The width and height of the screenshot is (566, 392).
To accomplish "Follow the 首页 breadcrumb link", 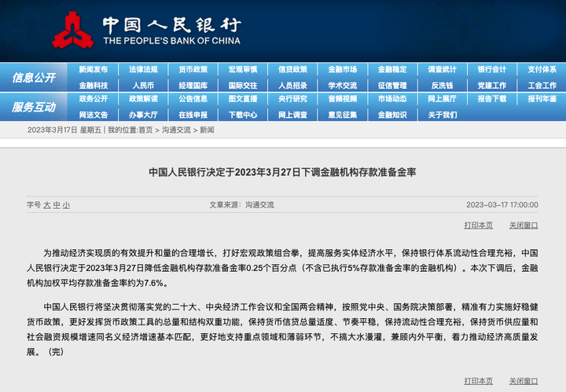I will pos(146,130).
